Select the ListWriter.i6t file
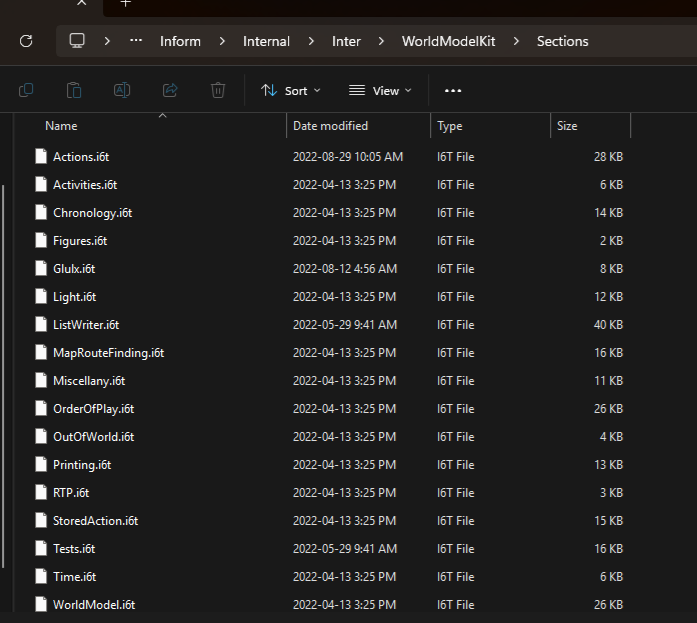Image resolution: width=697 pixels, height=623 pixels. pos(86,325)
